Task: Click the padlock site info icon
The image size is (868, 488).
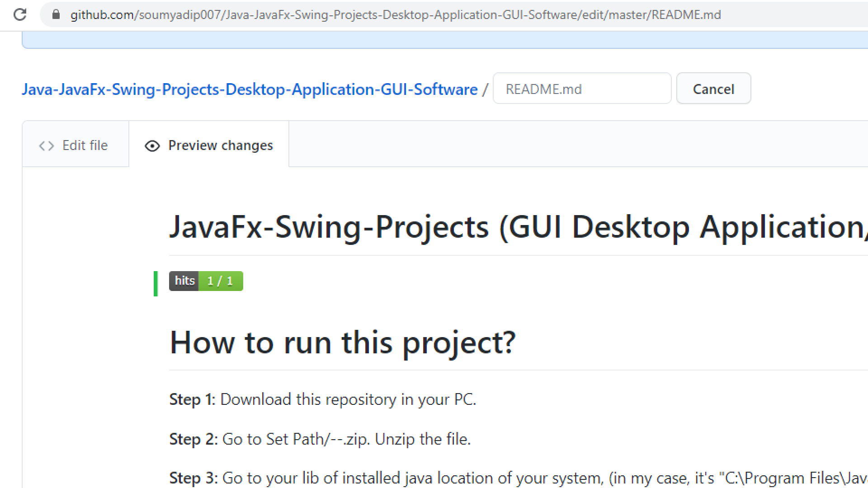Action: 56,14
